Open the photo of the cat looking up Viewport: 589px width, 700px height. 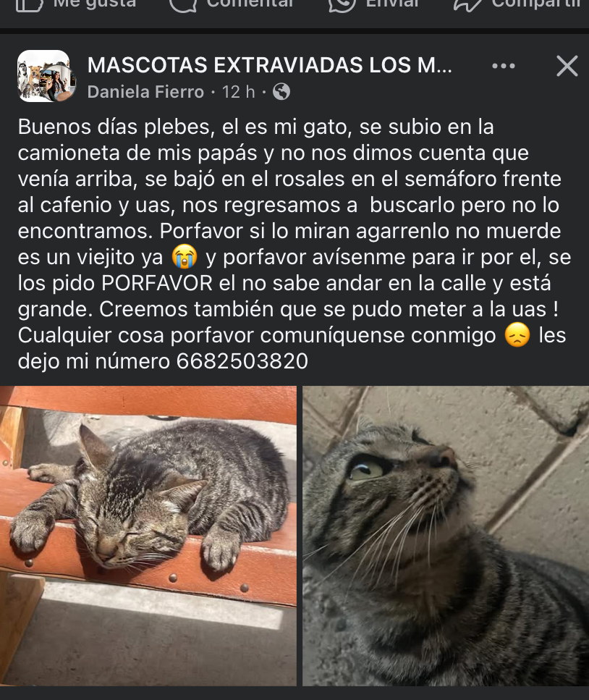(446, 536)
